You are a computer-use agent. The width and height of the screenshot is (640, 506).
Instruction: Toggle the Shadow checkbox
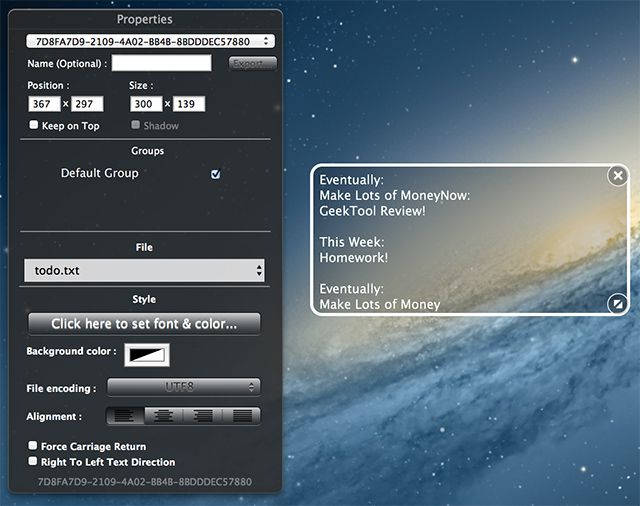136,124
